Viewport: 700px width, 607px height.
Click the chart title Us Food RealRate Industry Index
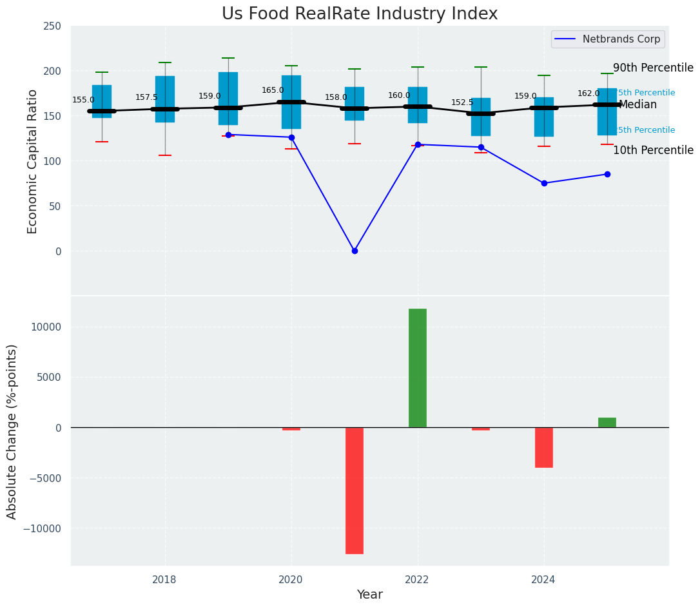tap(360, 14)
